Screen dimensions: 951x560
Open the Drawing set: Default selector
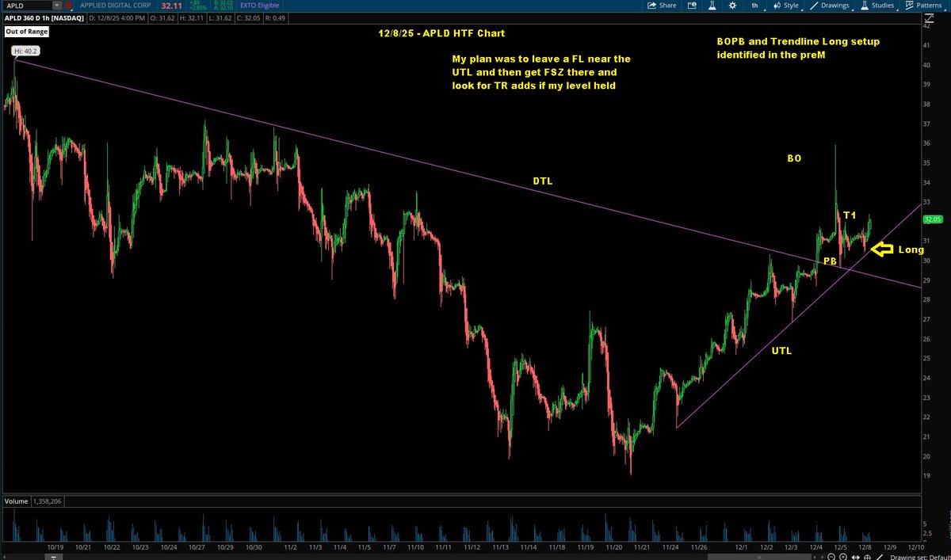click(x=919, y=556)
